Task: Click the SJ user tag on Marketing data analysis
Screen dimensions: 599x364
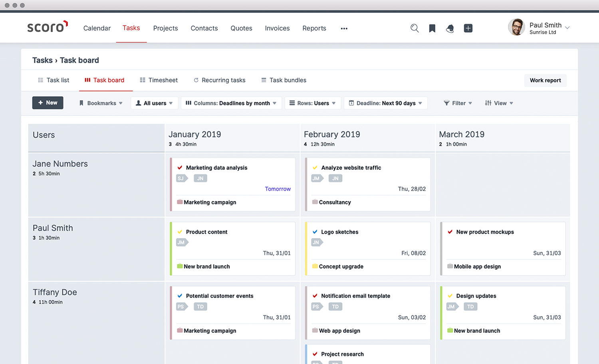Action: click(x=182, y=178)
